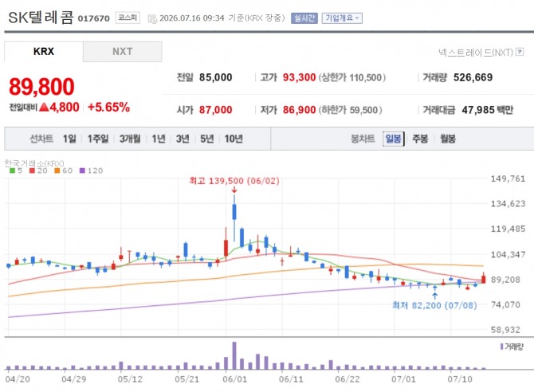Switch to the KRX tab
The width and height of the screenshot is (534, 392).
point(44,52)
